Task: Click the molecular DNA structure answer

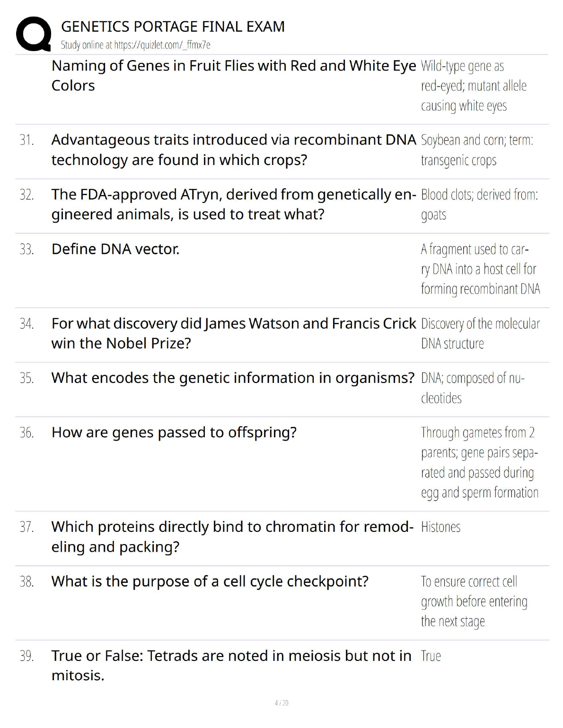Action: (x=480, y=333)
